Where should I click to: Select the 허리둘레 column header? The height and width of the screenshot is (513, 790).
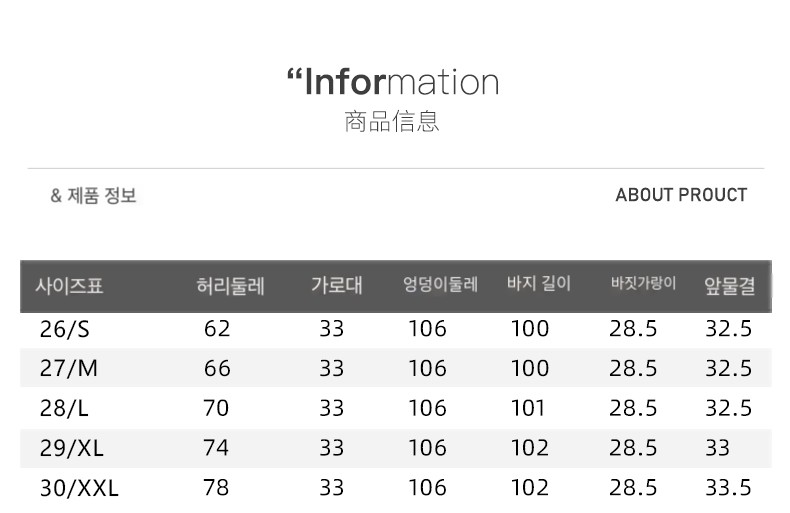[x=231, y=286]
